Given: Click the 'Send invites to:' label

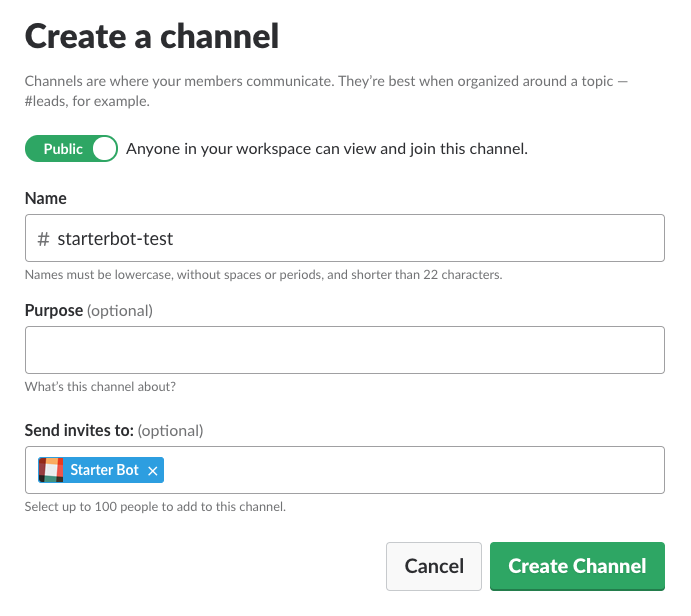Looking at the screenshot, I should (x=79, y=430).
